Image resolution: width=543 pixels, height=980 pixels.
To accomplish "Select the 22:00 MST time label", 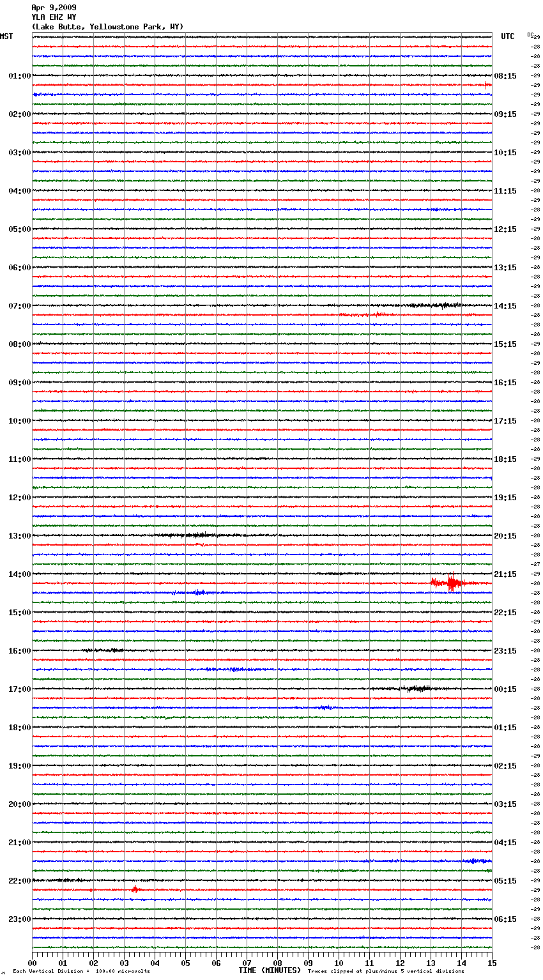I will point(20,881).
